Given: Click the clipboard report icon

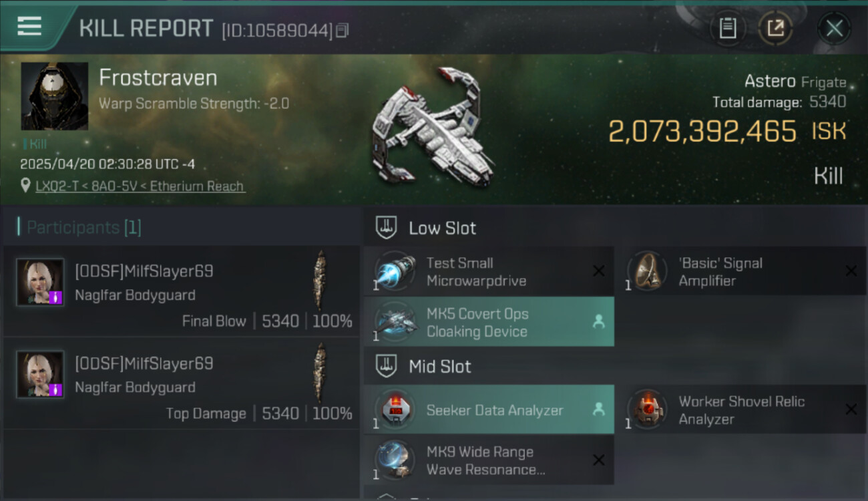Looking at the screenshot, I should [728, 28].
